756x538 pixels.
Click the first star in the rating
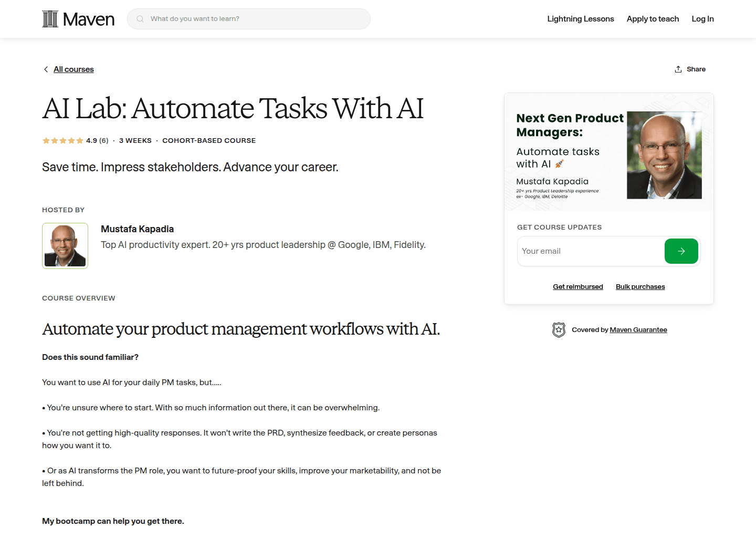click(46, 140)
